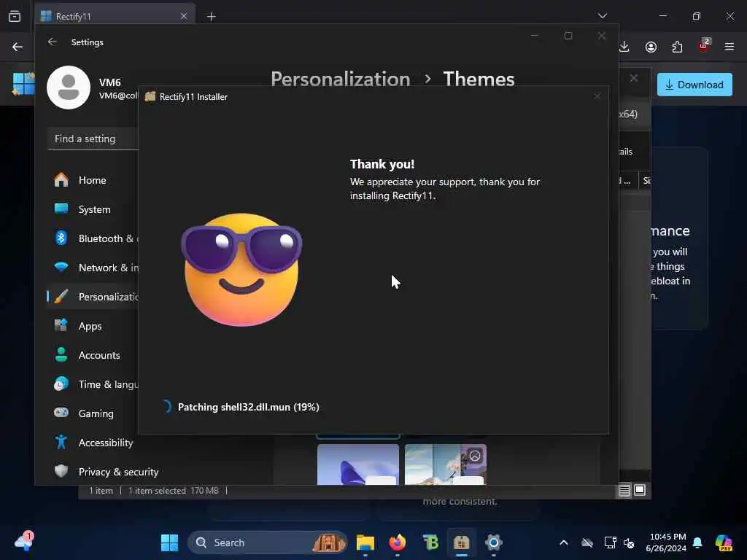Open the Windows Start menu
This screenshot has height=560, width=747.
tap(169, 542)
